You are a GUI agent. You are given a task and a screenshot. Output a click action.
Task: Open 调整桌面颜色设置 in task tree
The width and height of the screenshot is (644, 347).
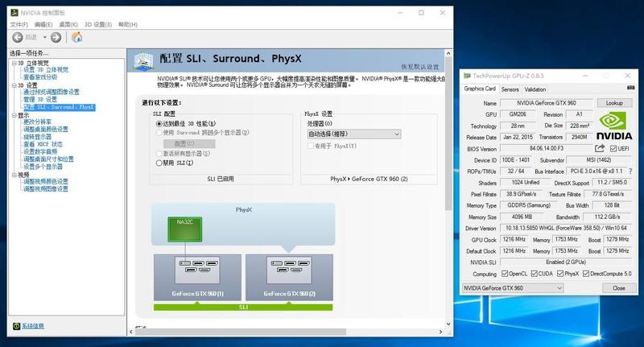(x=46, y=130)
